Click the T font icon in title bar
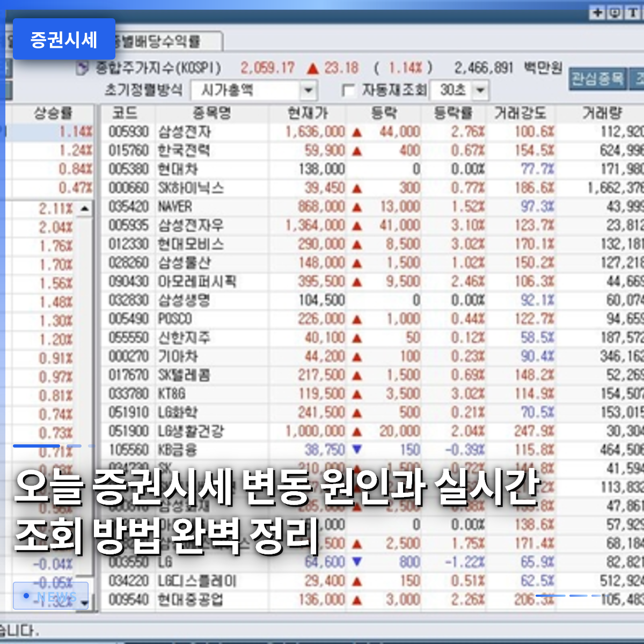Viewport: 644px width, 644px height. click(633, 13)
